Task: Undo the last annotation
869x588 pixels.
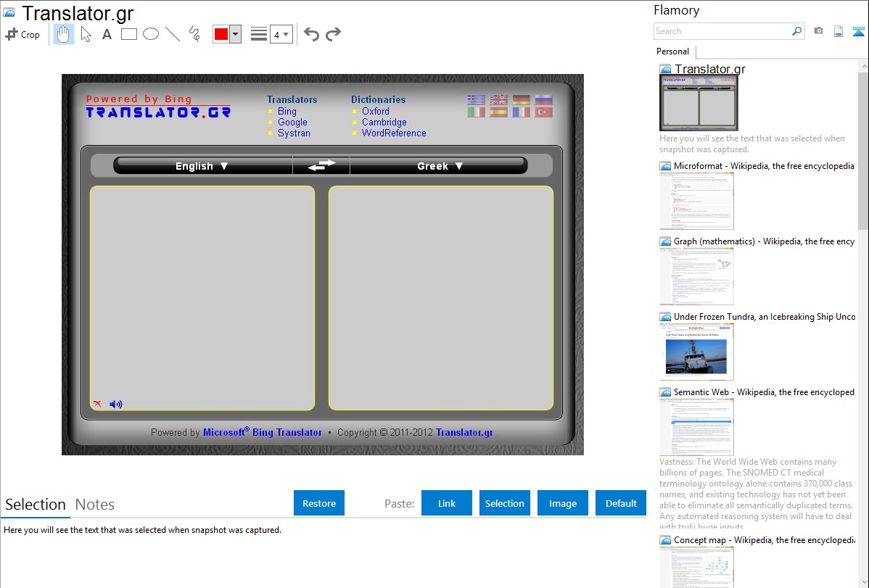Action: [311, 34]
